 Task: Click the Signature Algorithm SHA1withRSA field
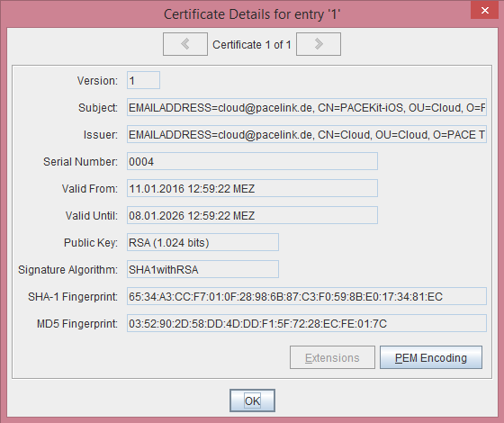202,269
